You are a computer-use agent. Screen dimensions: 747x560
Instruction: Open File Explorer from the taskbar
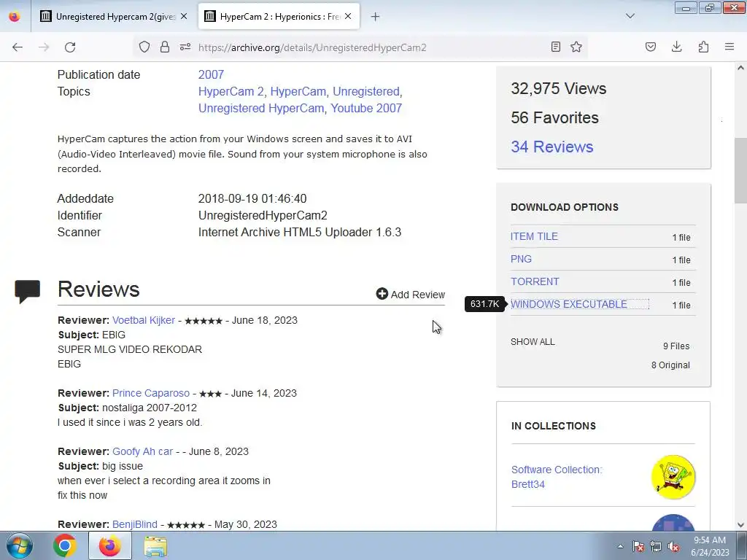[155, 545]
